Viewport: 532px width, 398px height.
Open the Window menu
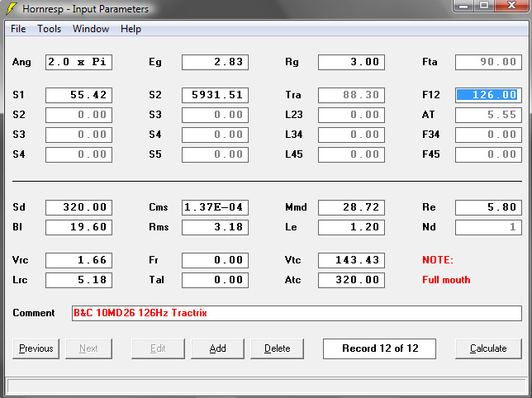click(x=91, y=29)
